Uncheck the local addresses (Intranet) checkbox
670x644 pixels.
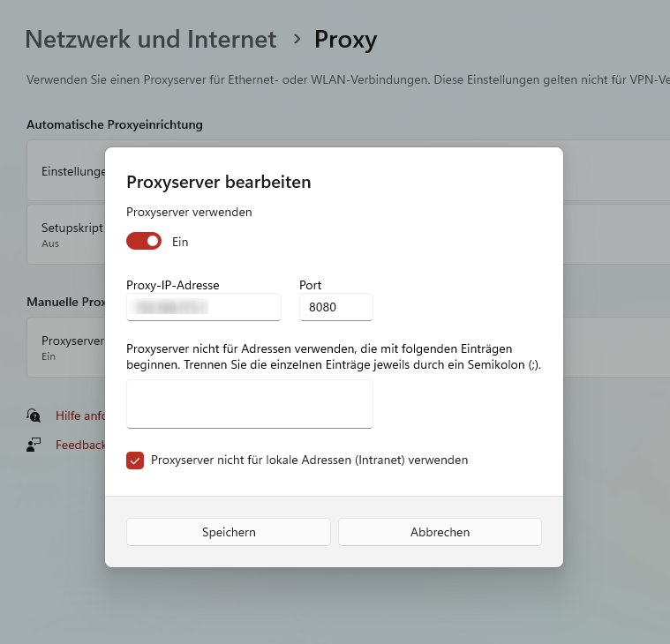click(135, 460)
